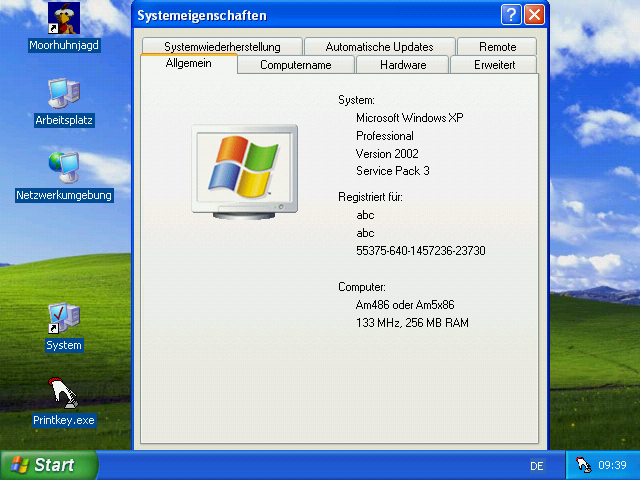Select the Allgemein tab

189,64
